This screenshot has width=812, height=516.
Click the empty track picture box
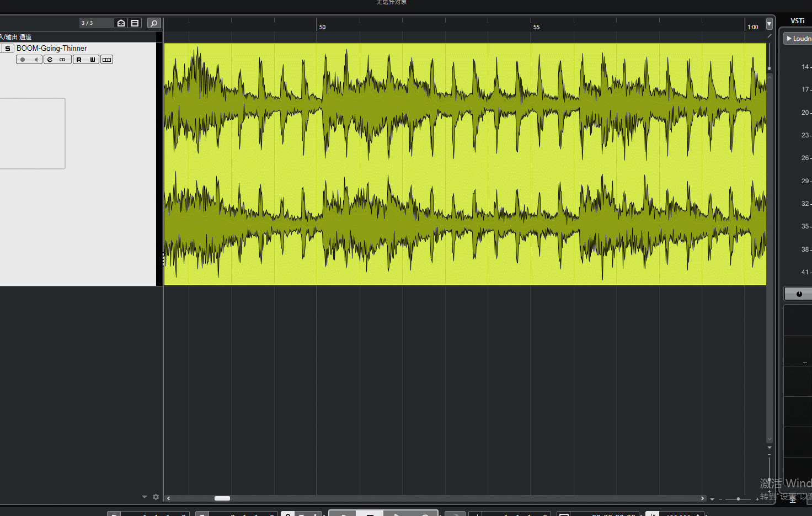tap(33, 134)
